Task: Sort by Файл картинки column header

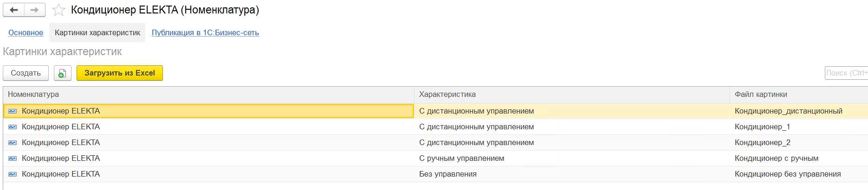Action: click(x=799, y=95)
